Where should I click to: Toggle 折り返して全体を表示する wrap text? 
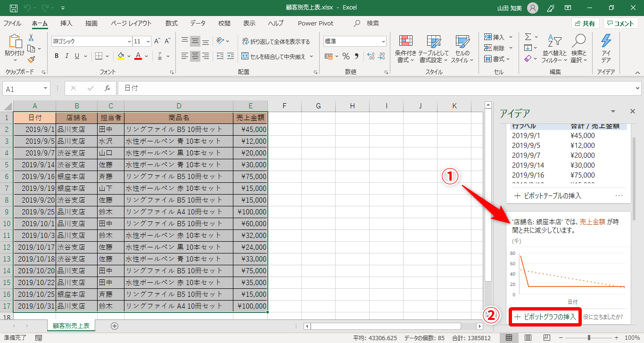pos(276,41)
